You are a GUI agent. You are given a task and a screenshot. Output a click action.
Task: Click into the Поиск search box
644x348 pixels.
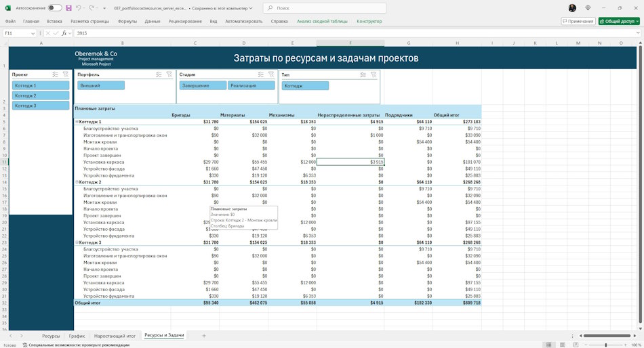point(325,8)
